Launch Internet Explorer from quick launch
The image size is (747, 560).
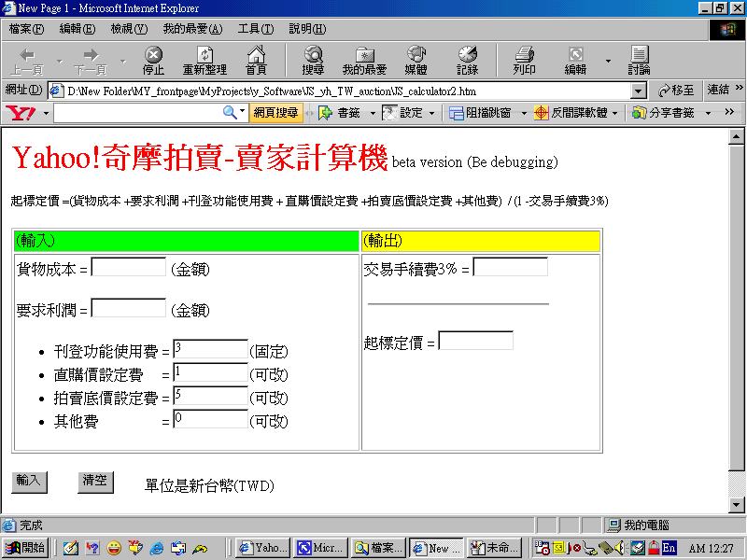click(x=156, y=549)
